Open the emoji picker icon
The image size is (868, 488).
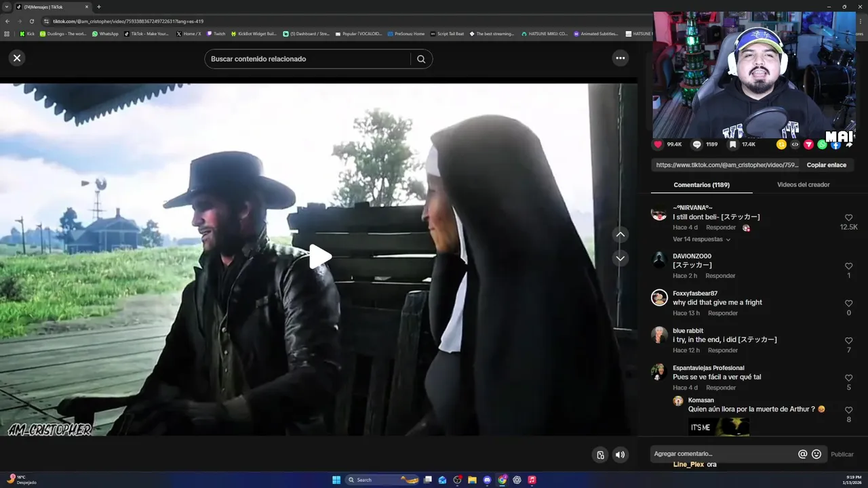coord(816,454)
